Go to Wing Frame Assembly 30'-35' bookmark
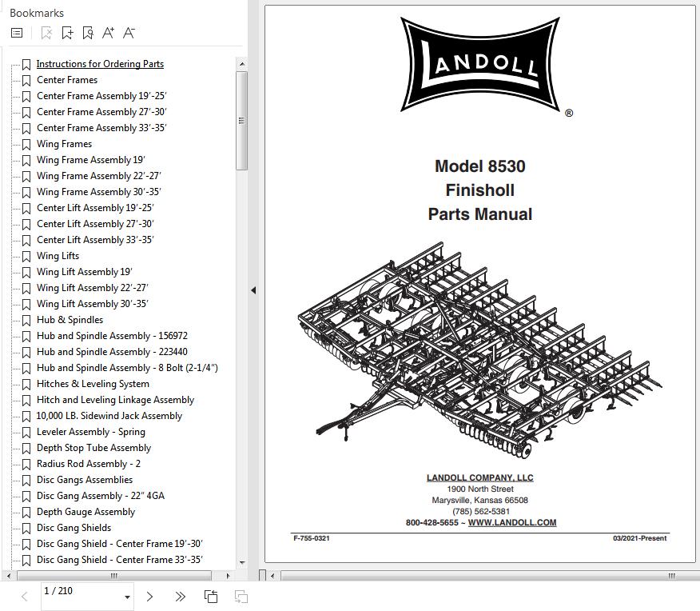Viewport: 700px width, 611px height. 98,192
